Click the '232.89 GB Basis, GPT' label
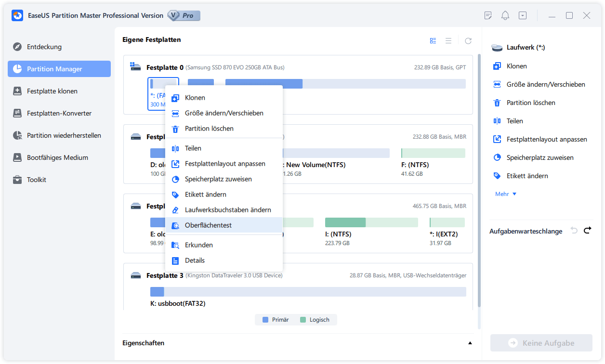 coord(440,67)
